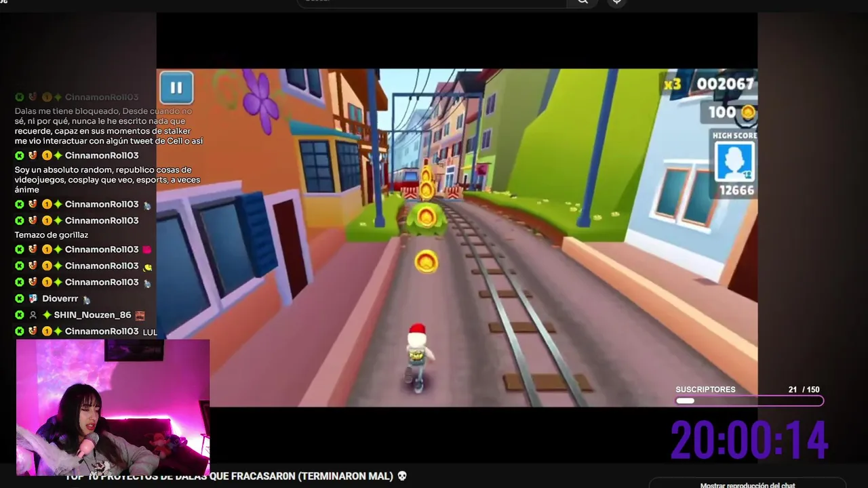Click the SUSCRIPTORES label
Viewport: 868px width, 488px height.
coord(705,390)
